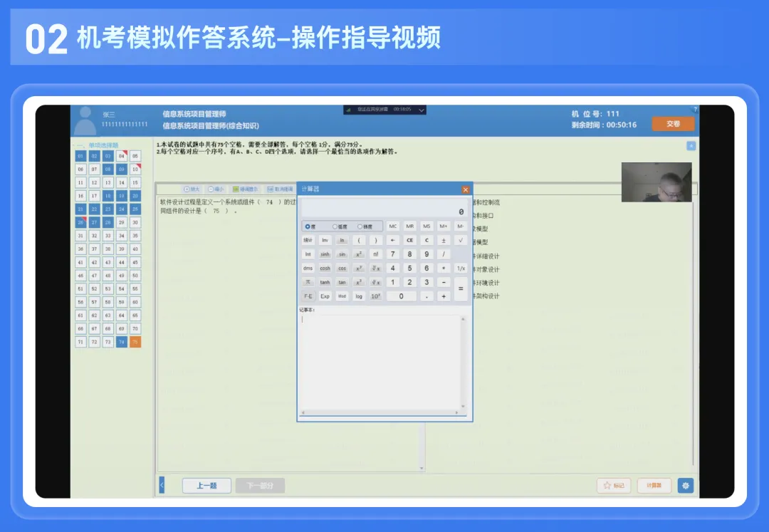The width and height of the screenshot is (769, 532).
Task: Click the calculator display field
Action: 384,209
